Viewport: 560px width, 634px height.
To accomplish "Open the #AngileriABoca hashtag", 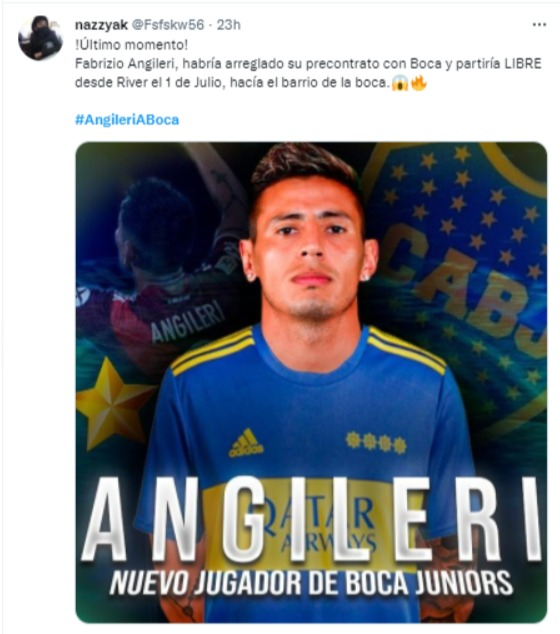I will (127, 120).
